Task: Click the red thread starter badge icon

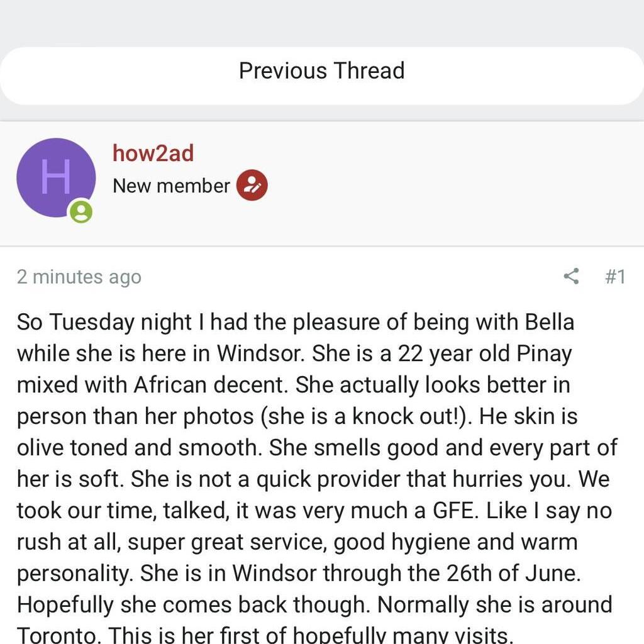Action: [x=252, y=186]
